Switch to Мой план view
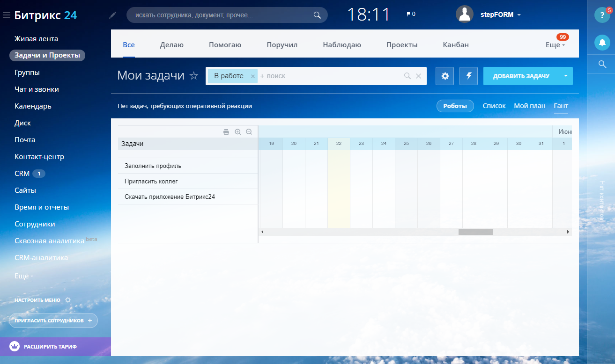615x364 pixels. pos(530,106)
